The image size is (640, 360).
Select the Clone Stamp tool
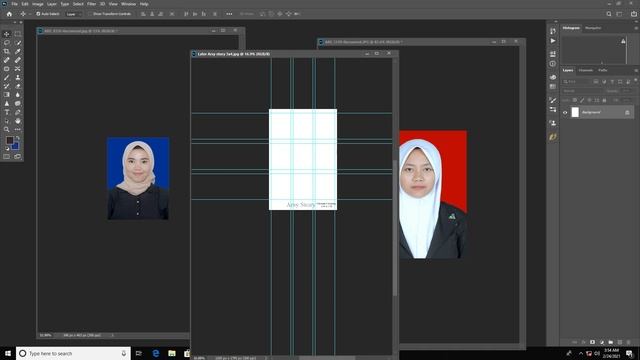click(x=18, y=78)
